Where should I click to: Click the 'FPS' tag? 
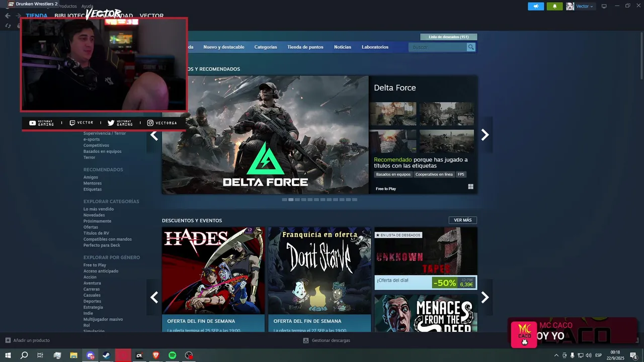pyautogui.click(x=461, y=174)
